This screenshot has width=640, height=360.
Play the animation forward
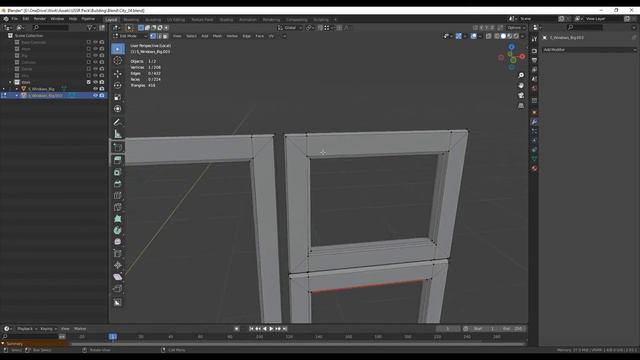[271, 329]
